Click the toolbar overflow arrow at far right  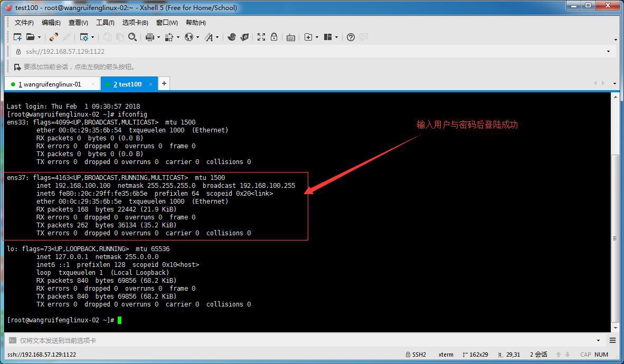coord(616,40)
